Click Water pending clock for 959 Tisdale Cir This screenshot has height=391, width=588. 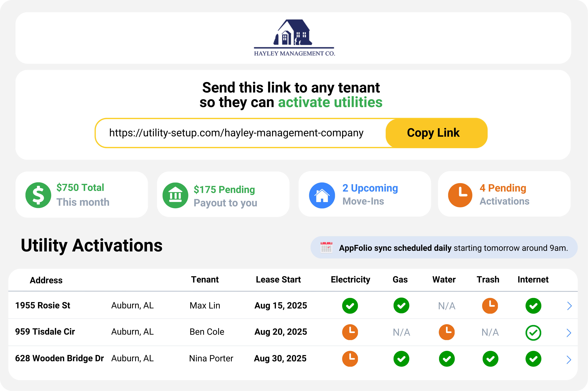447,332
